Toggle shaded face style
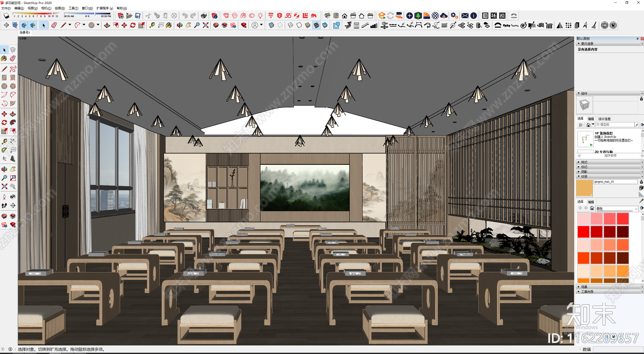The width and height of the screenshot is (644, 354). pyautogui.click(x=308, y=25)
